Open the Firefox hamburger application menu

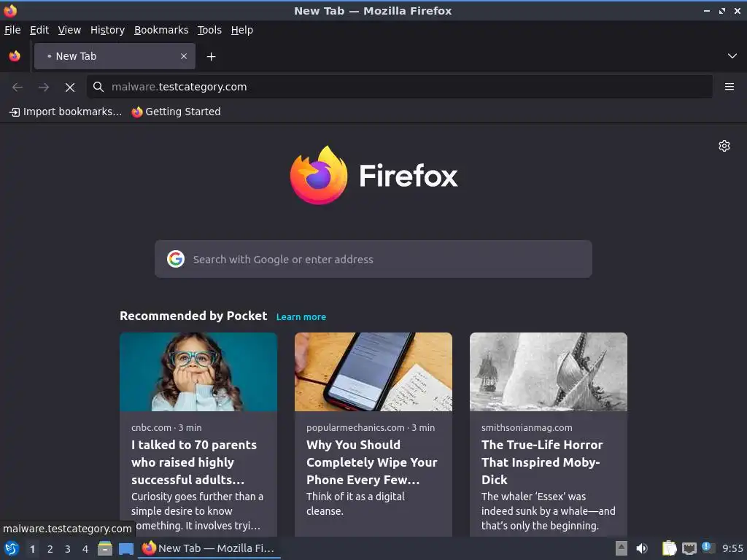729,87
